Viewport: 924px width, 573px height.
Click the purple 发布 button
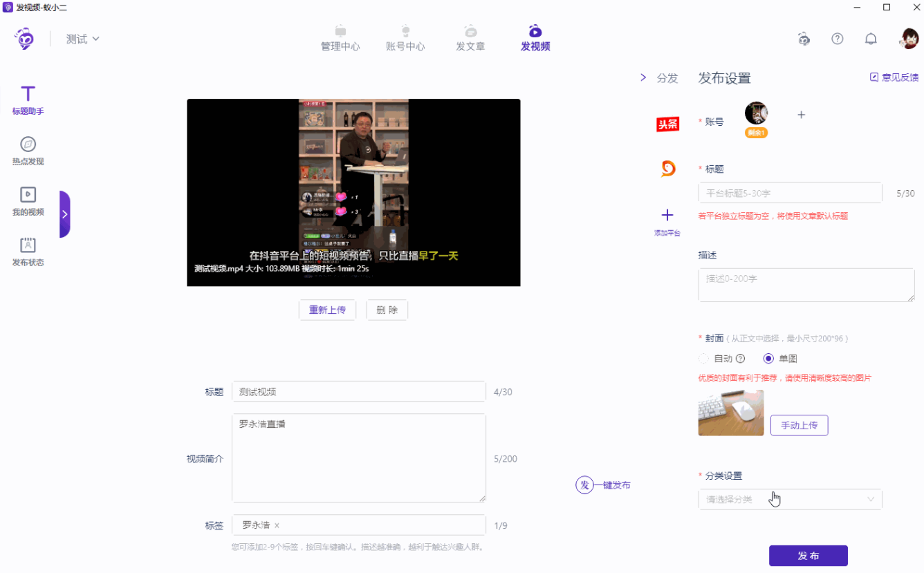tap(808, 556)
